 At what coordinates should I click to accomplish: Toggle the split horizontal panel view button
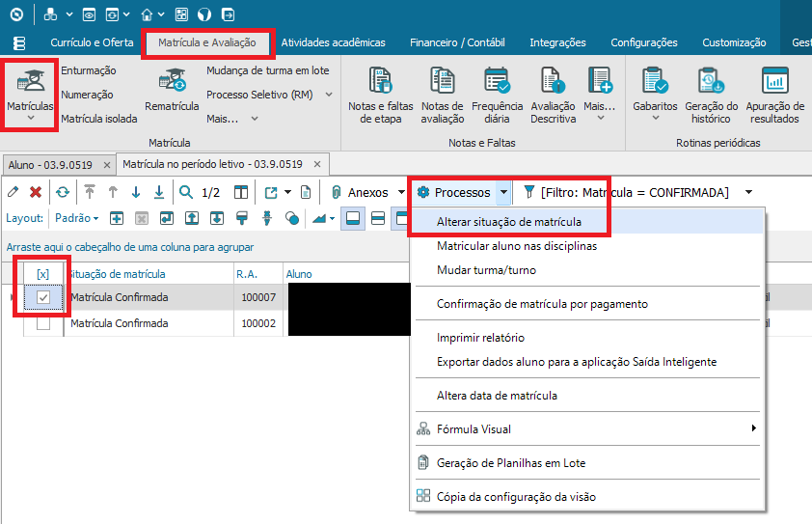coord(379,218)
